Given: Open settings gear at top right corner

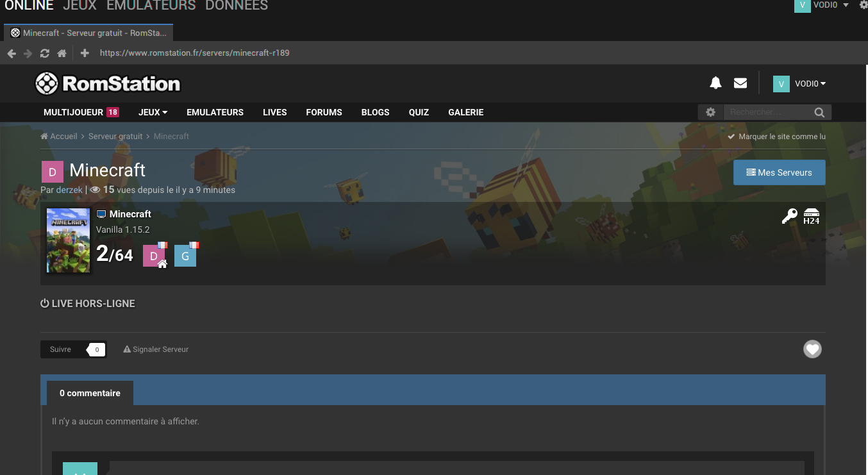Looking at the screenshot, I should coord(863,4).
